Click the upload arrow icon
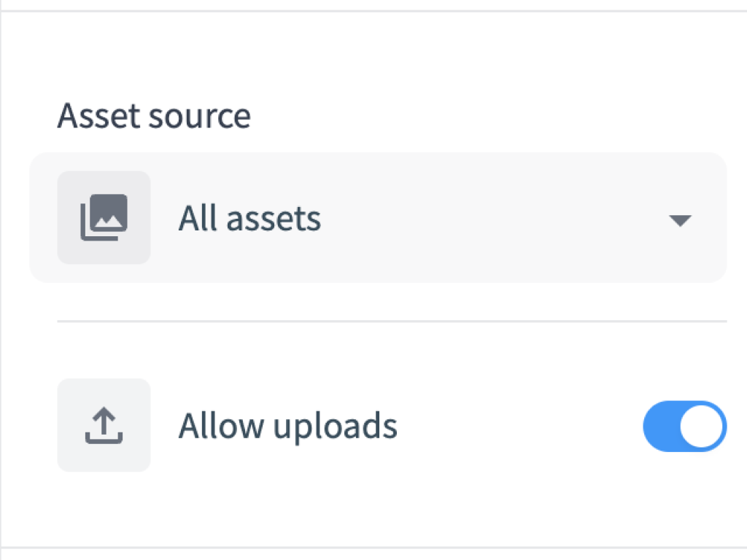Screen dimensions: 747x560 [x=104, y=425]
